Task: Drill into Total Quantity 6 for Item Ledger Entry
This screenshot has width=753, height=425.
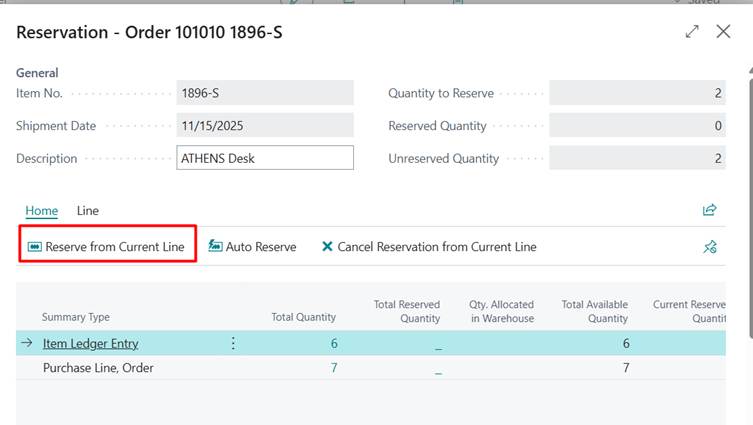Action: coord(333,343)
